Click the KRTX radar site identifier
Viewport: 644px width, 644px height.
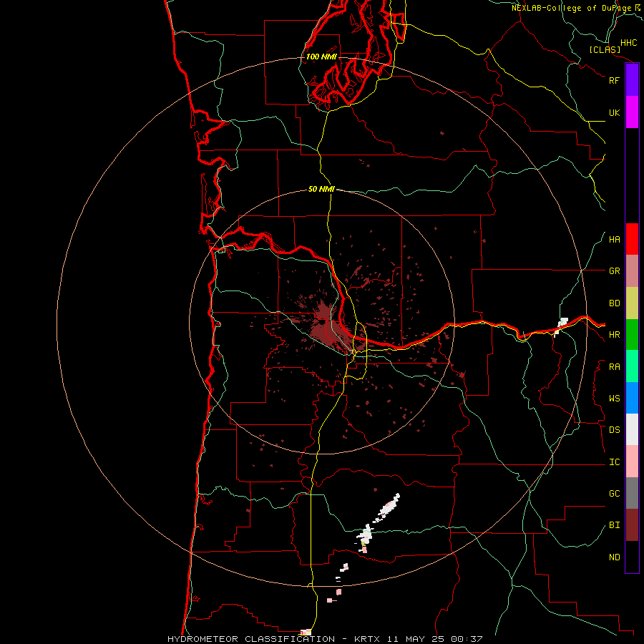(367, 639)
